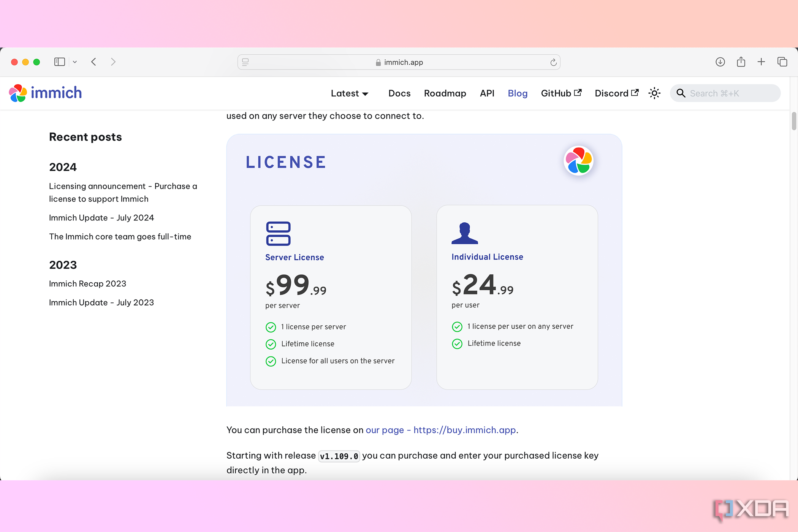Screen dimensions: 798x532
Task: Open a new tab with plus icon
Action: pyautogui.click(x=761, y=62)
